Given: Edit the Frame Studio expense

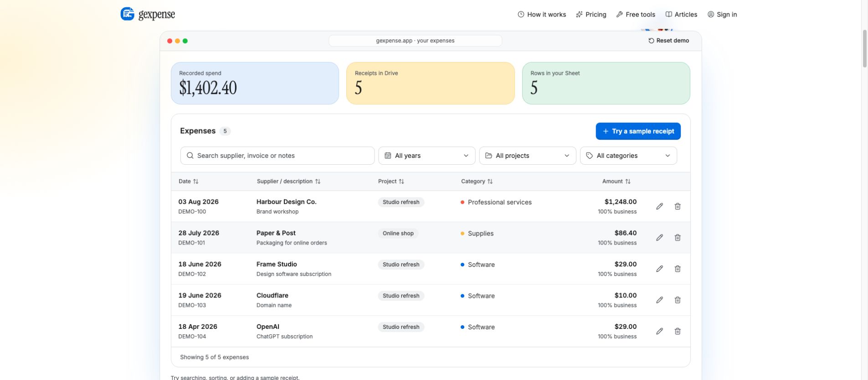Looking at the screenshot, I should 659,269.
